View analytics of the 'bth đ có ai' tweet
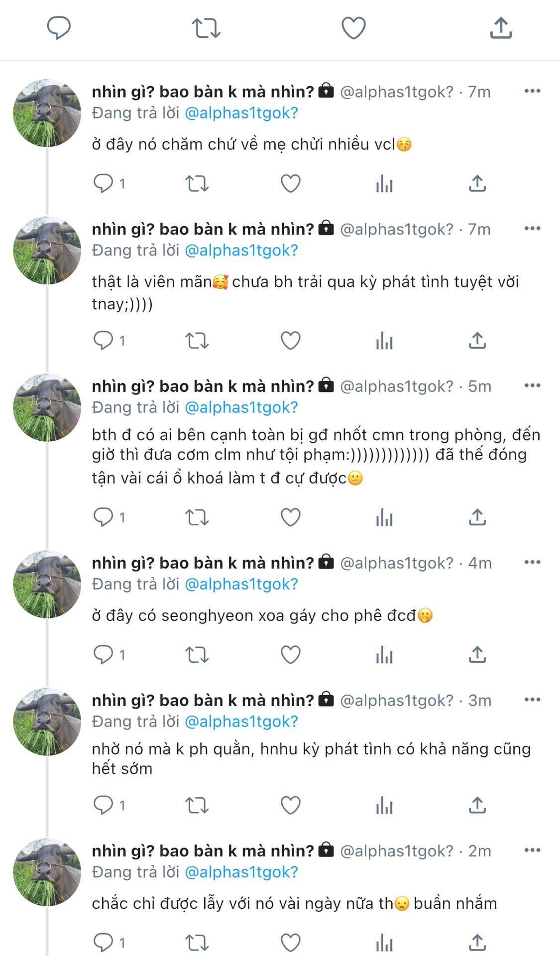 point(384,518)
